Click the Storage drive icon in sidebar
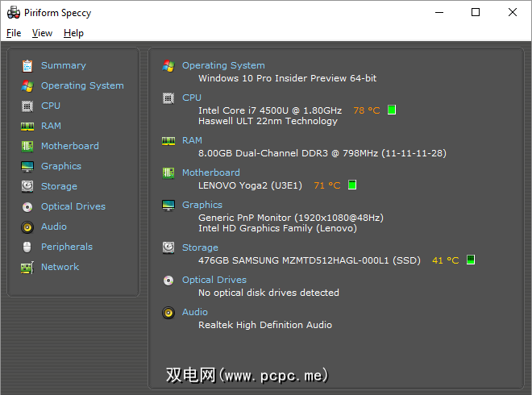Image resolution: width=532 pixels, height=395 pixels. (27, 186)
